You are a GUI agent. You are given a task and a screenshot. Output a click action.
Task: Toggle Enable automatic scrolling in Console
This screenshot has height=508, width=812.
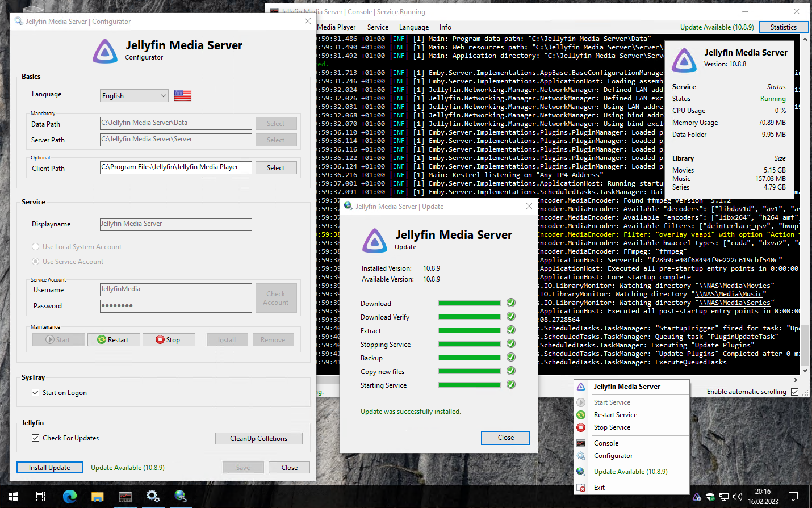coord(795,392)
